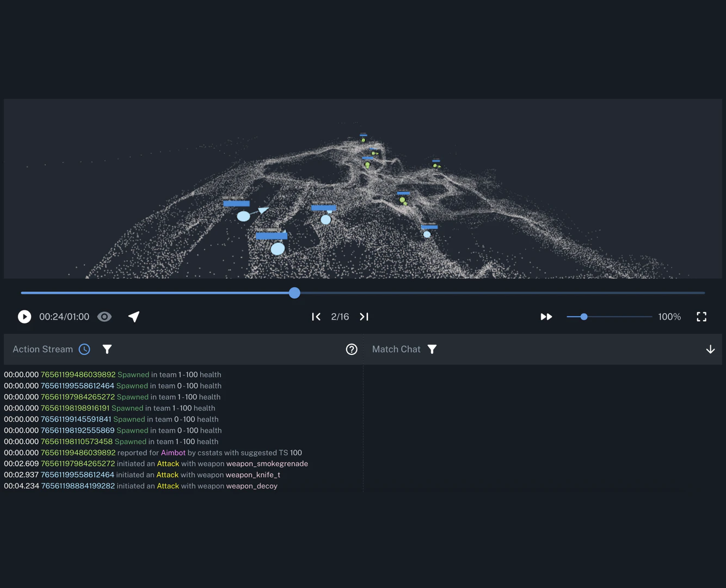This screenshot has height=588, width=726.
Task: Click the download arrow on the right
Action: [x=710, y=349]
